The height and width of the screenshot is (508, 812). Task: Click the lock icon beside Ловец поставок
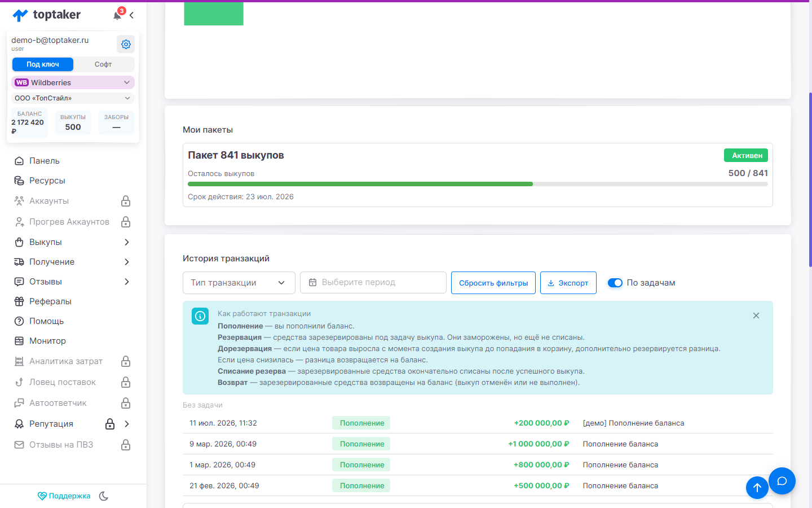tap(126, 382)
